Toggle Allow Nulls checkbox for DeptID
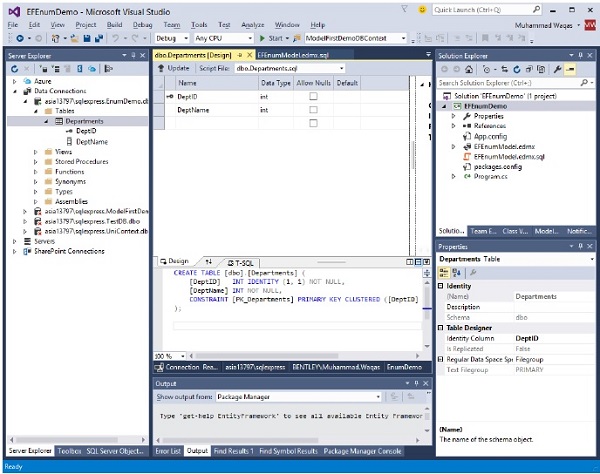 (x=313, y=96)
